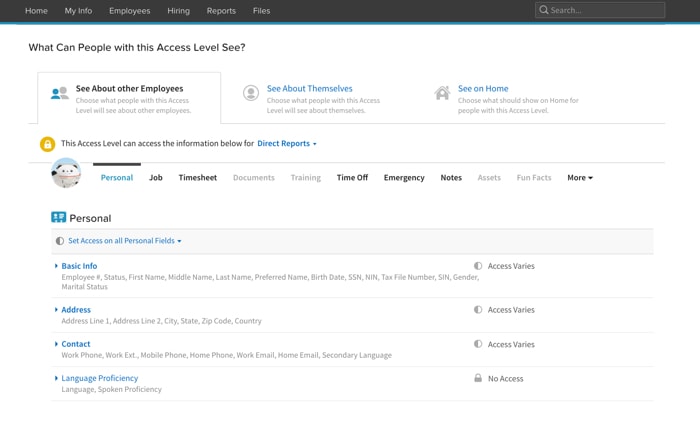Go to Home in top navigation
The width and height of the screenshot is (700, 425).
pos(36,11)
